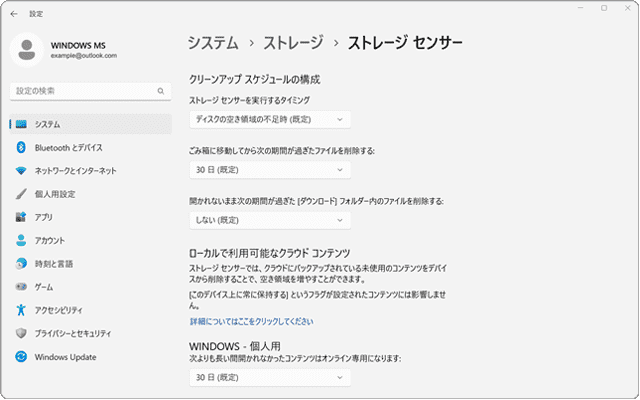Go to アプリ settings
Image resolution: width=640 pixels, height=400 pixels.
(91, 217)
